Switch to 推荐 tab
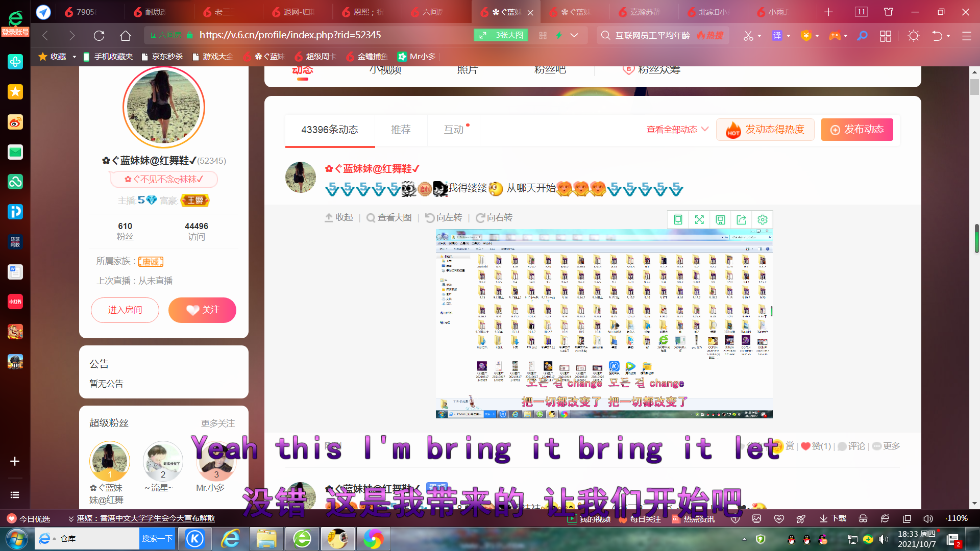This screenshot has height=551, width=980. [x=401, y=130]
